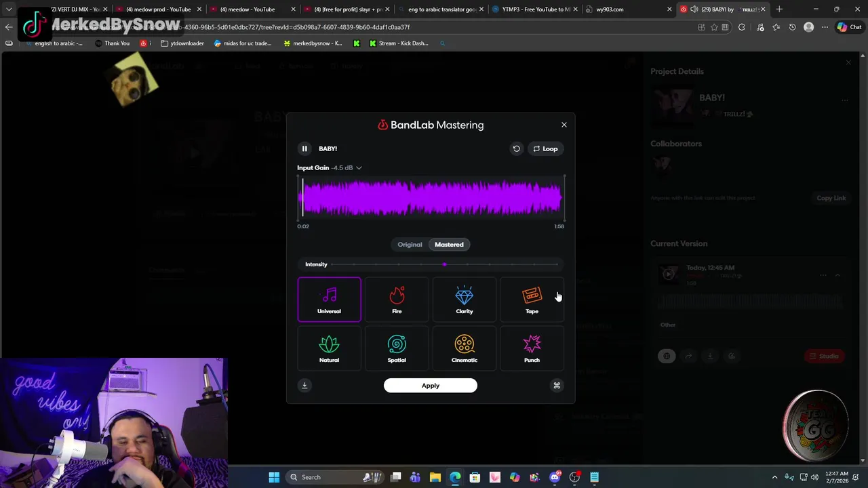Open File Explorer from the taskbar
Viewport: 868px width, 488px height.
pyautogui.click(x=435, y=477)
